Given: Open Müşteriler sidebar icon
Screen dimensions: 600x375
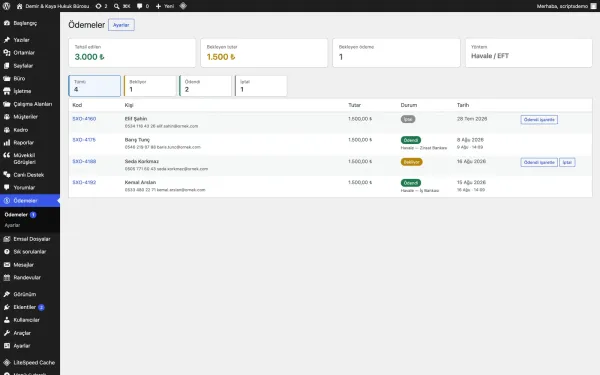Looking at the screenshot, I should pos(7,117).
